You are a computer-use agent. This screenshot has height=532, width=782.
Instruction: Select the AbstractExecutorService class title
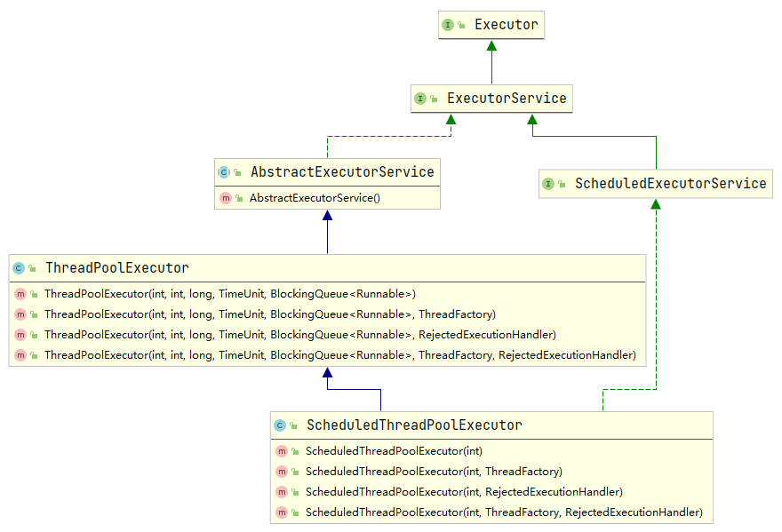click(342, 172)
